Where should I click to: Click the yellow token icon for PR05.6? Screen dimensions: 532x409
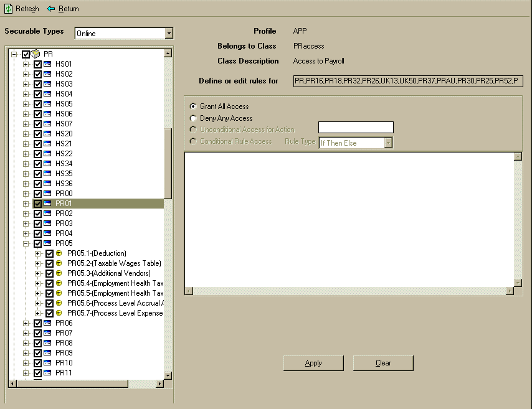coord(59,303)
